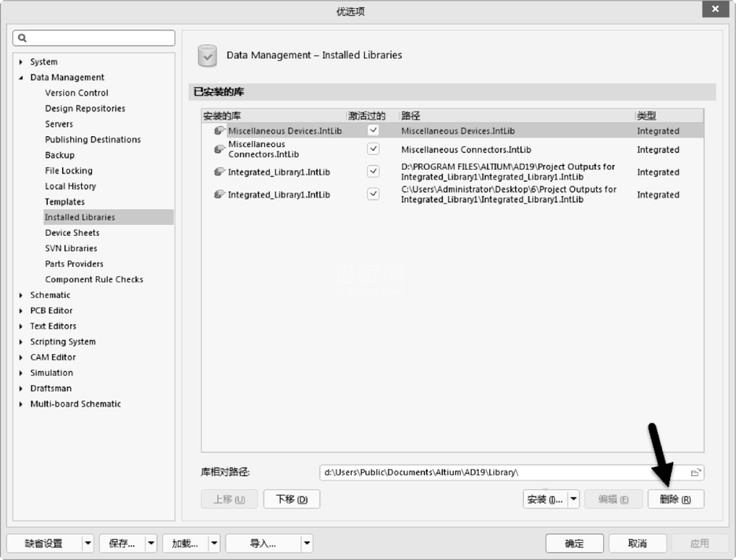Toggle the Miscellaneous Connectors activated checkbox
Image resolution: width=736 pixels, height=560 pixels.
coord(373,149)
